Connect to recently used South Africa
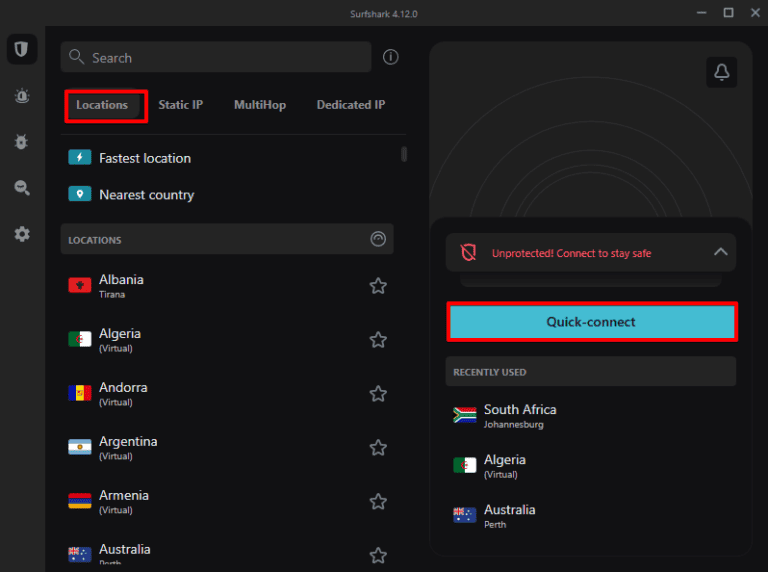 click(x=520, y=415)
